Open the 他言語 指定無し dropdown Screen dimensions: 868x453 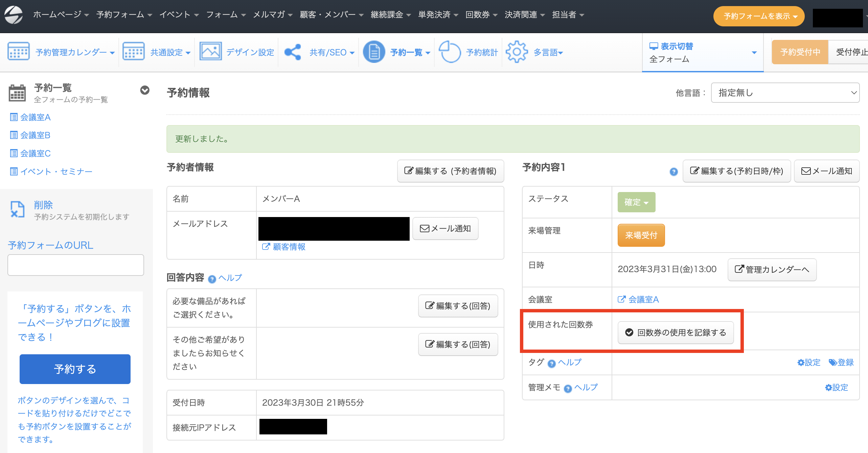click(x=785, y=93)
